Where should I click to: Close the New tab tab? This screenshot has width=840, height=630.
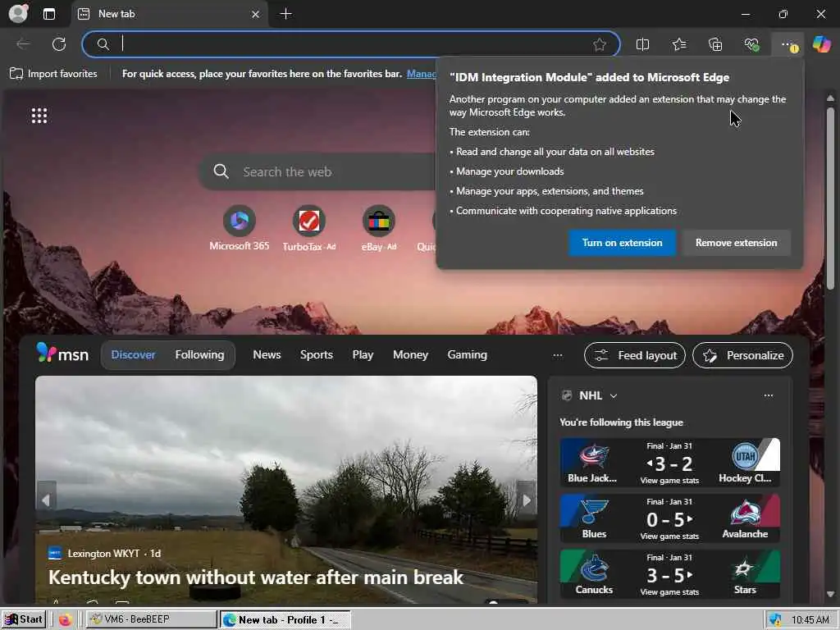tap(256, 15)
